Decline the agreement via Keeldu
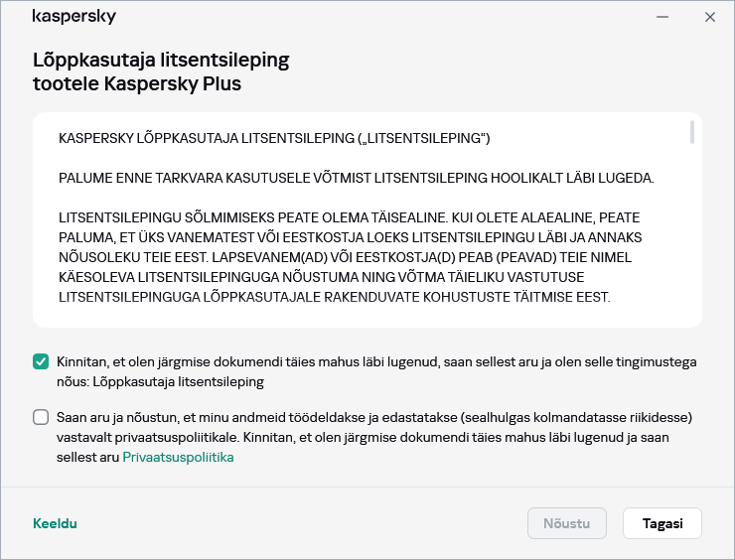The height and width of the screenshot is (560, 735). pyautogui.click(x=55, y=523)
